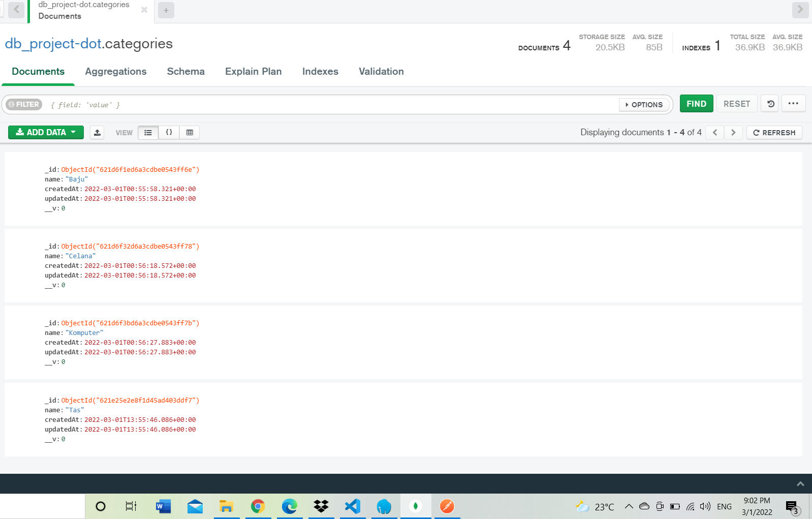Open Task View in taskbar
Image resolution: width=812 pixels, height=519 pixels.
pos(131,506)
